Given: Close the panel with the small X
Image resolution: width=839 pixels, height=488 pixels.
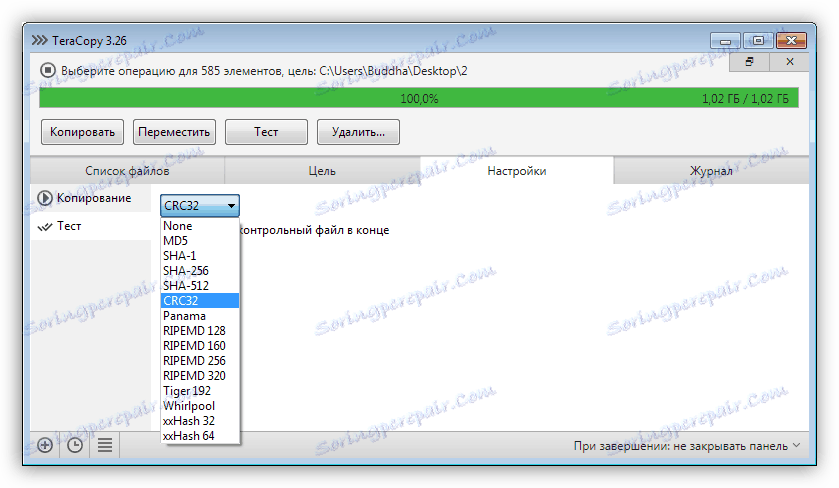Looking at the screenshot, I should pos(790,62).
